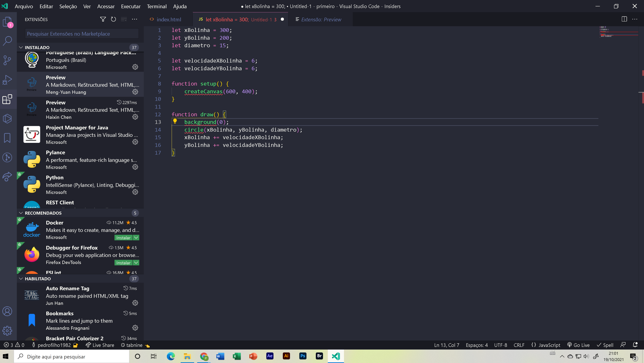644x363 pixels.
Task: Open settings gear for Portuguese Language Pack
Action: coord(135,67)
